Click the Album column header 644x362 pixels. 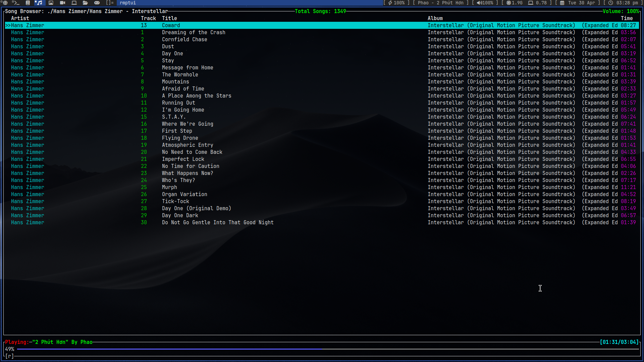pyautogui.click(x=435, y=18)
